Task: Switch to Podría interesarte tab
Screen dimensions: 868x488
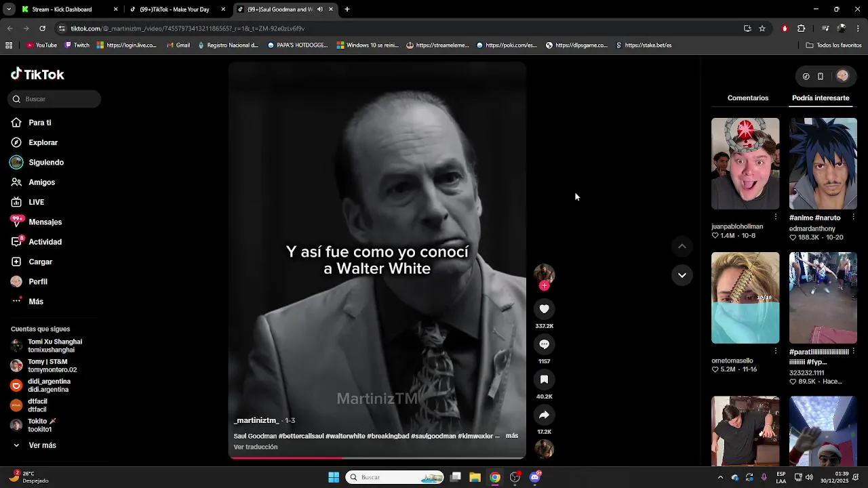Action: click(821, 98)
